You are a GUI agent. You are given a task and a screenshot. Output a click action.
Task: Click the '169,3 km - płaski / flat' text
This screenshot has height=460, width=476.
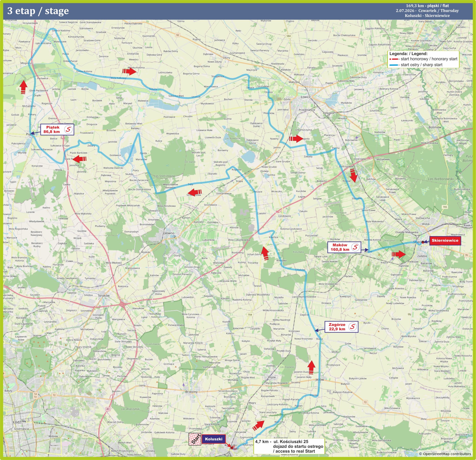coord(427,6)
